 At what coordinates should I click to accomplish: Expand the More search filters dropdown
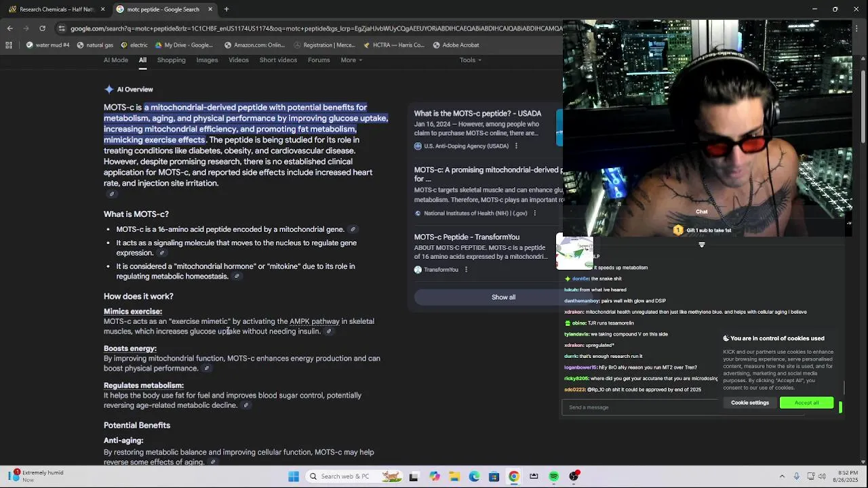351,60
